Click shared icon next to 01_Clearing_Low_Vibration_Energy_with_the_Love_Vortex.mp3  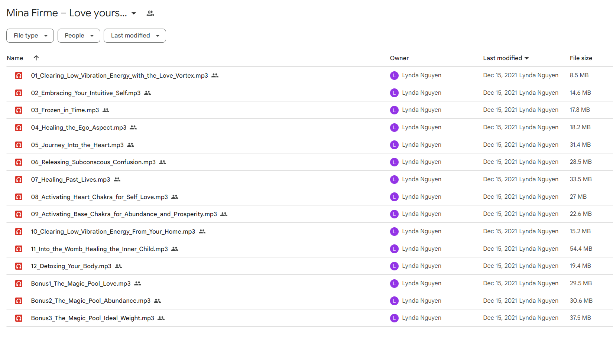coord(215,75)
